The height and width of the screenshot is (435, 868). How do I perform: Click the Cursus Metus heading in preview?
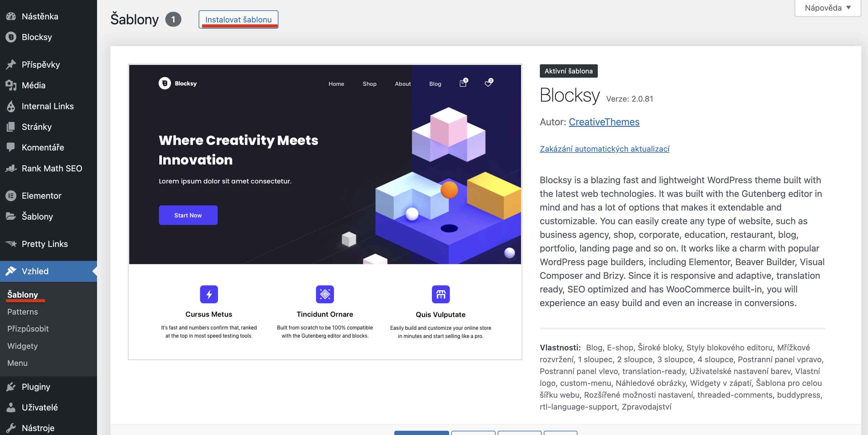(x=209, y=314)
